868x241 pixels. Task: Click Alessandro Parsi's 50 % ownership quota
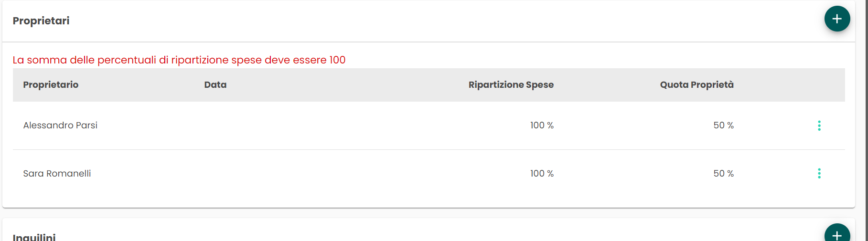[x=723, y=126]
